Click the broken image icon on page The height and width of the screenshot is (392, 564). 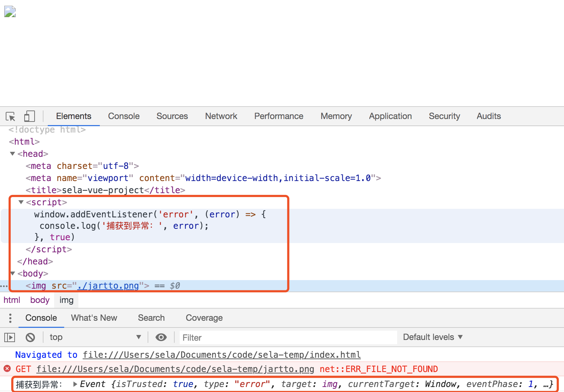coord(10,12)
